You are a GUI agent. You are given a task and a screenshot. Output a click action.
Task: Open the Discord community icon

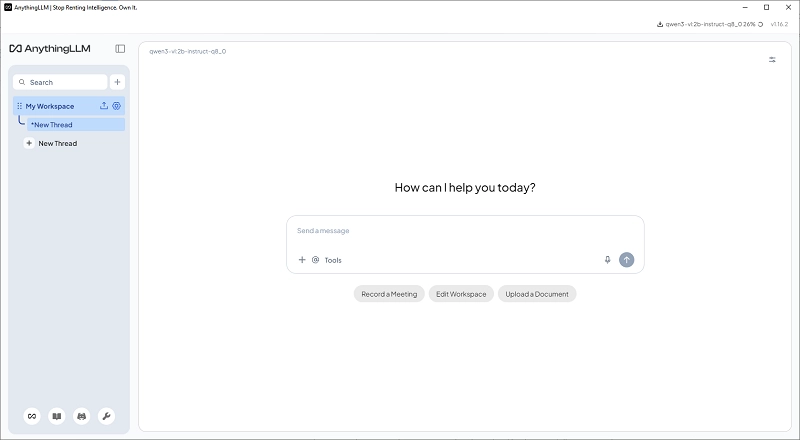point(82,416)
